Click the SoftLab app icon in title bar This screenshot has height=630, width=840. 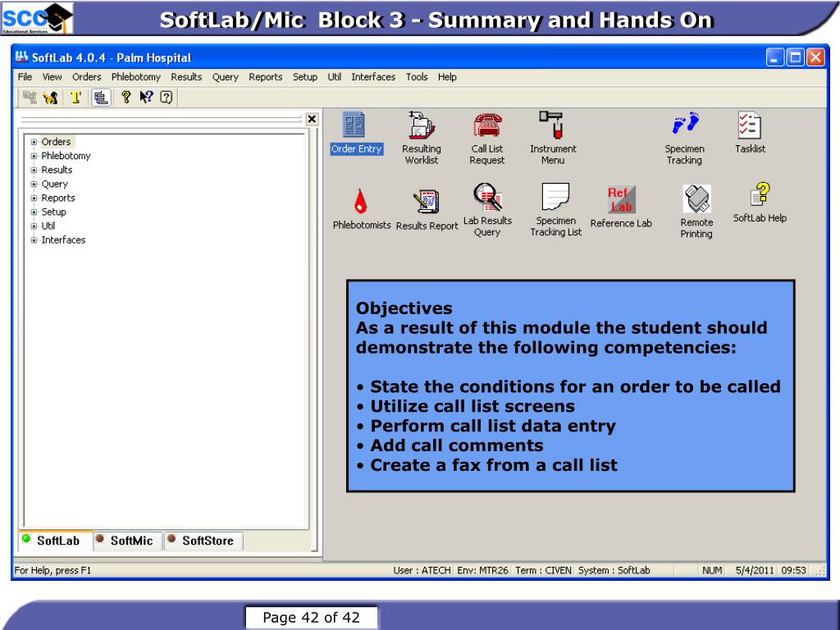(x=21, y=57)
